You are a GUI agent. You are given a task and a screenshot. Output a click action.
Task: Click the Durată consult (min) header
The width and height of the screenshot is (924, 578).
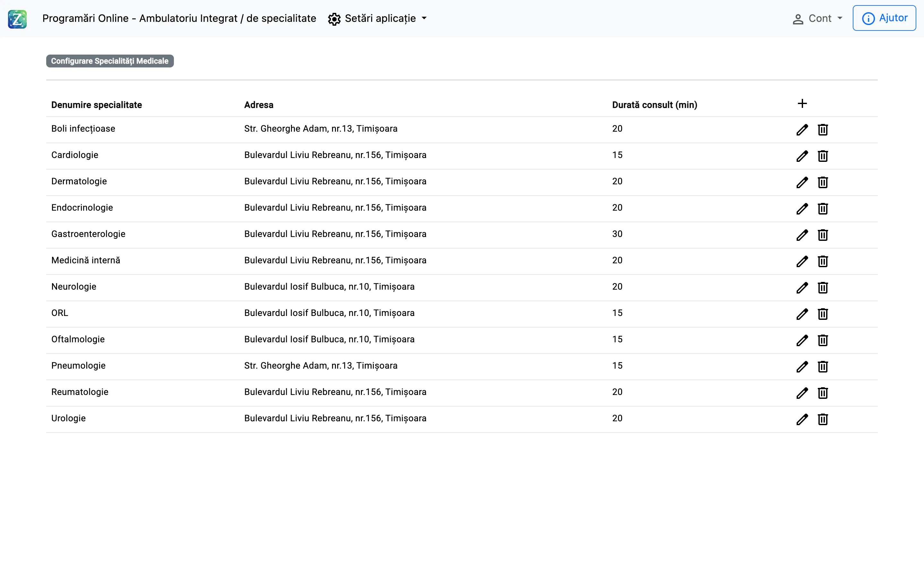pos(655,105)
